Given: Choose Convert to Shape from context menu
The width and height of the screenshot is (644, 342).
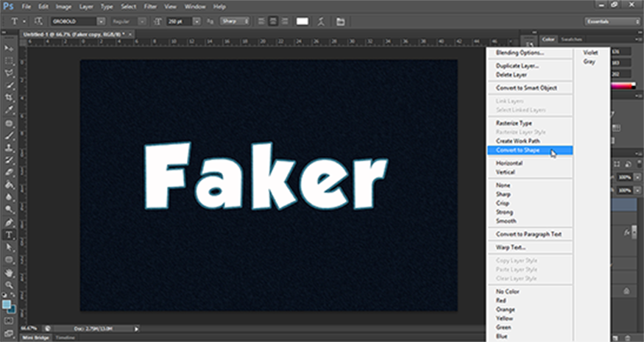Looking at the screenshot, I should point(518,150).
